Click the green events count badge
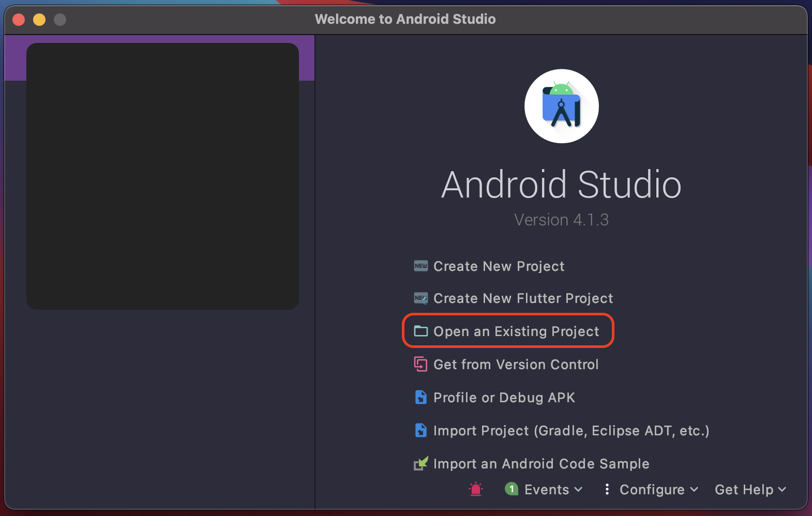 coord(512,489)
